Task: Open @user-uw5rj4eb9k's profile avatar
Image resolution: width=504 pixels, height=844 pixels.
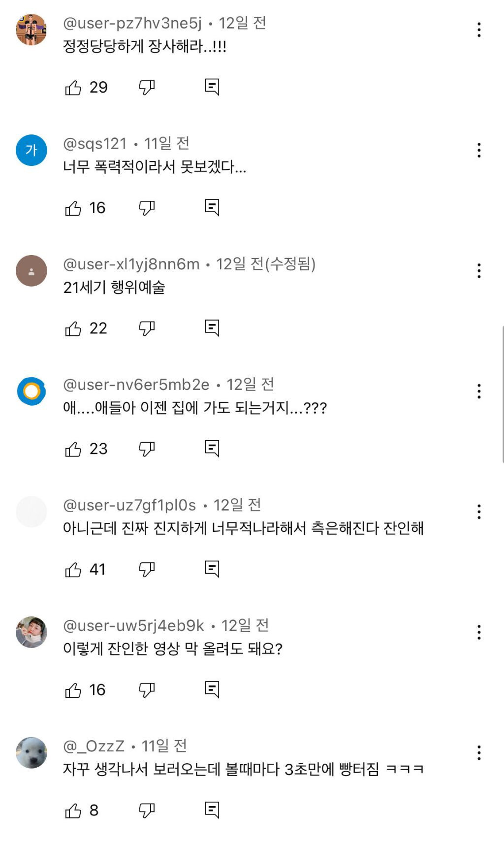Action: (31, 632)
